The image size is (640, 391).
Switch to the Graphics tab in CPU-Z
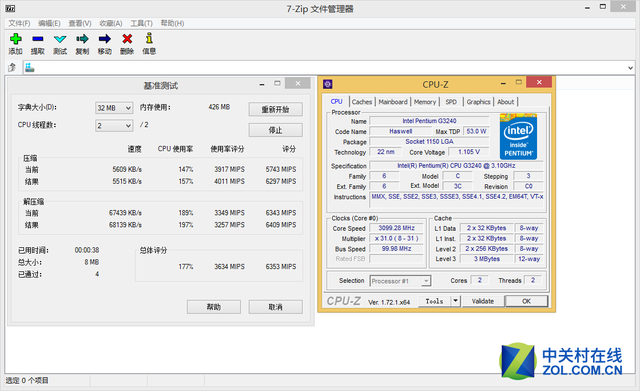click(478, 102)
